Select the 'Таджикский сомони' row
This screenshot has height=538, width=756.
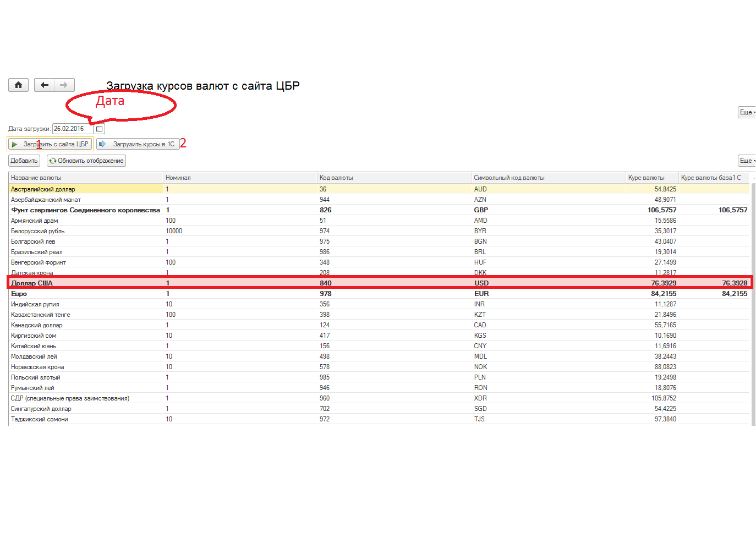click(x=379, y=419)
